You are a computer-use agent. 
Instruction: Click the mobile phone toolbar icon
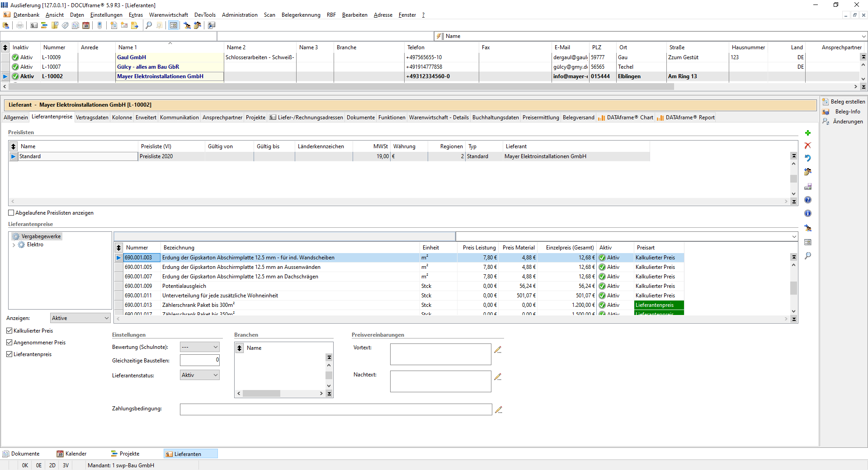[100, 25]
